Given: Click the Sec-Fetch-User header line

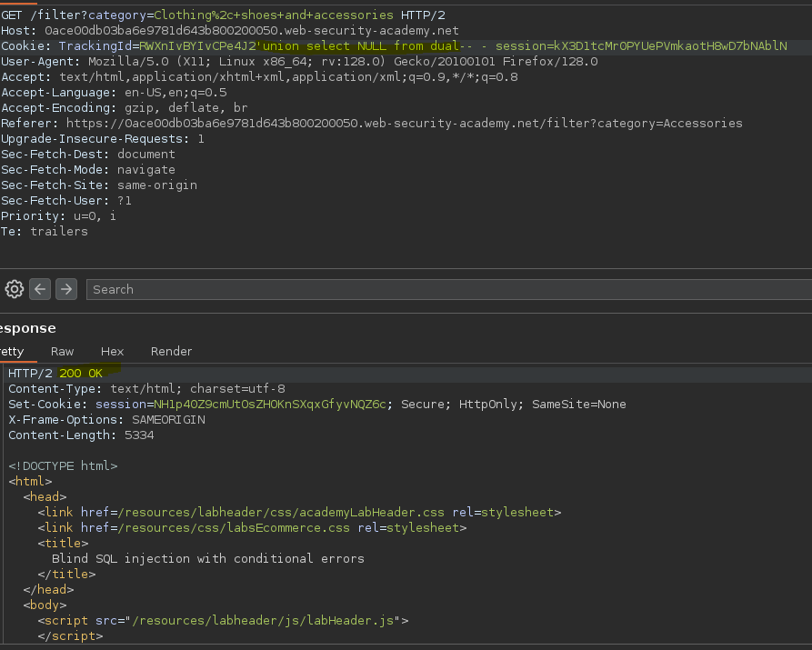Looking at the screenshot, I should point(66,200).
